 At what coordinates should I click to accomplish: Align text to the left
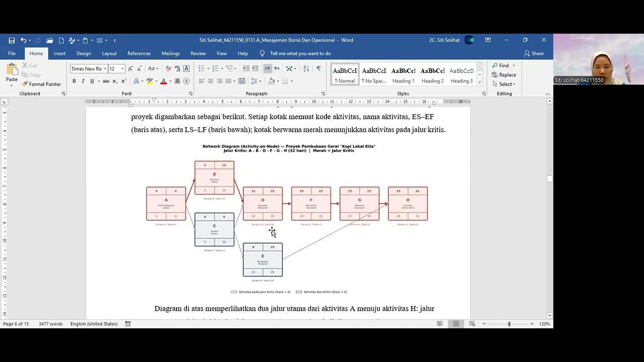click(201, 81)
